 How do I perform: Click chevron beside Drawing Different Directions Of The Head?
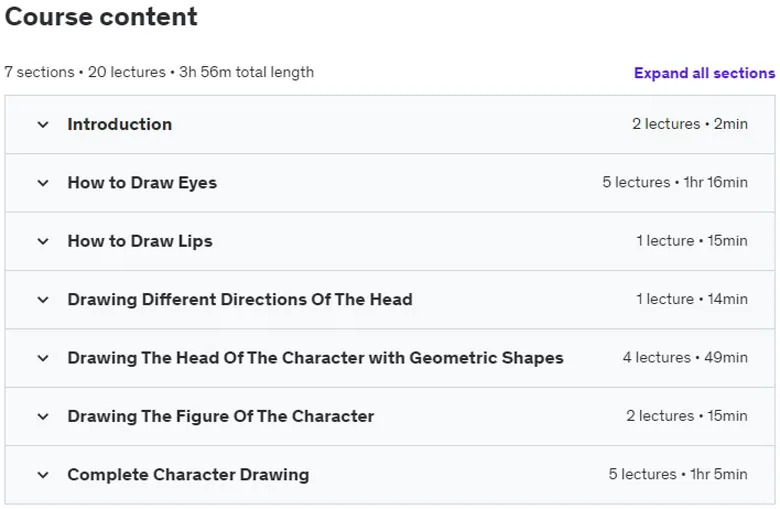[43, 300]
